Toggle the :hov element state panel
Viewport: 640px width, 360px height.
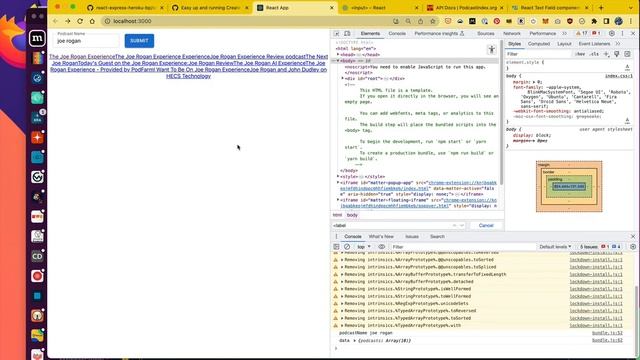[x=580, y=54]
